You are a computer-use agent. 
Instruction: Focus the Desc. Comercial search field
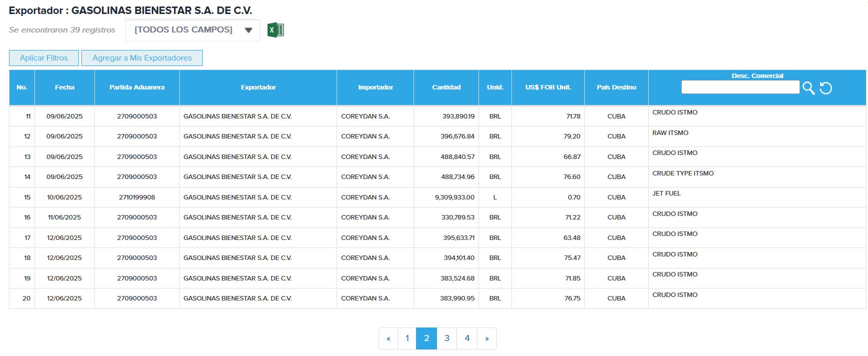[x=740, y=87]
